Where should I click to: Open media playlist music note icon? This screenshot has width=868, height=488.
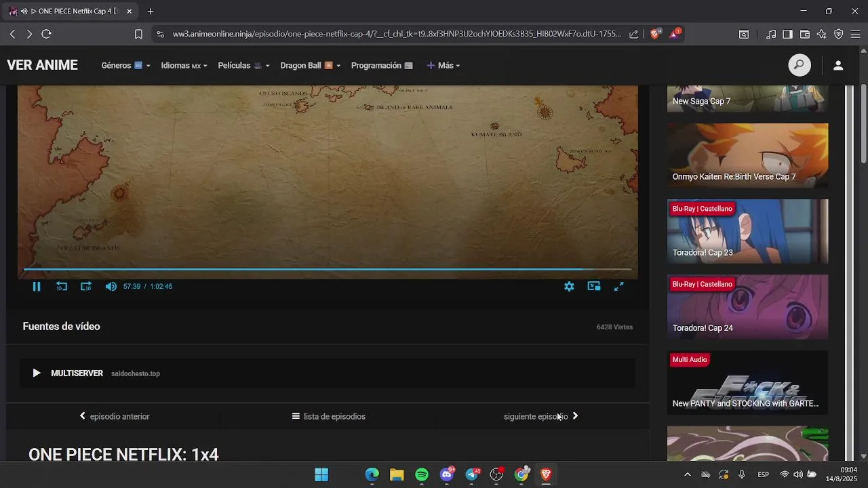771,34
